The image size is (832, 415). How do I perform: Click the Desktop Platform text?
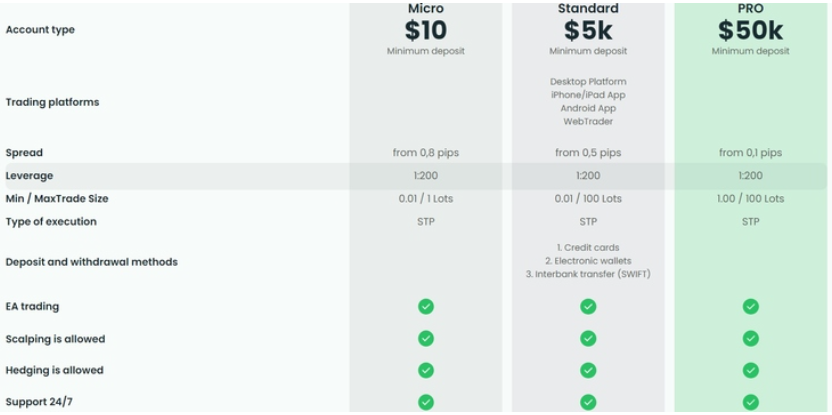(588, 82)
